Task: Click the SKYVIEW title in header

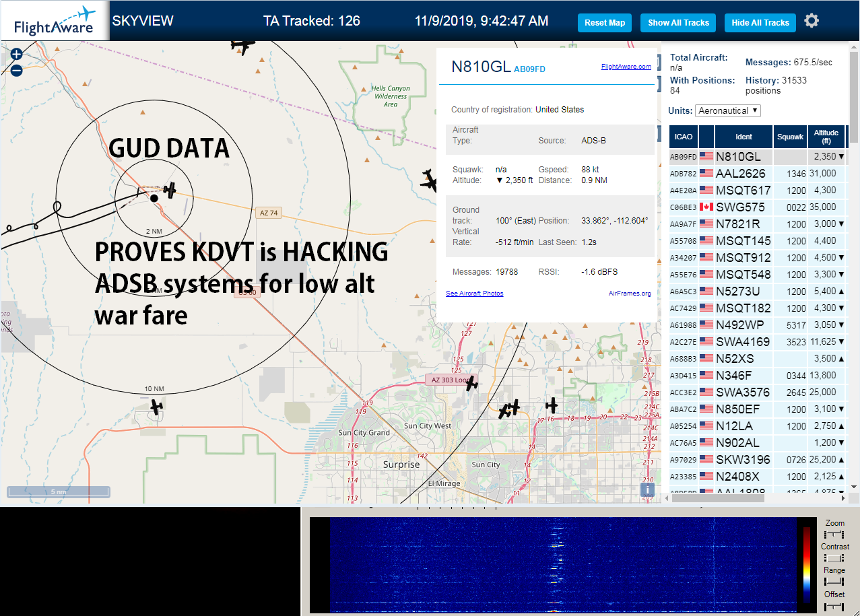Action: coord(143,21)
